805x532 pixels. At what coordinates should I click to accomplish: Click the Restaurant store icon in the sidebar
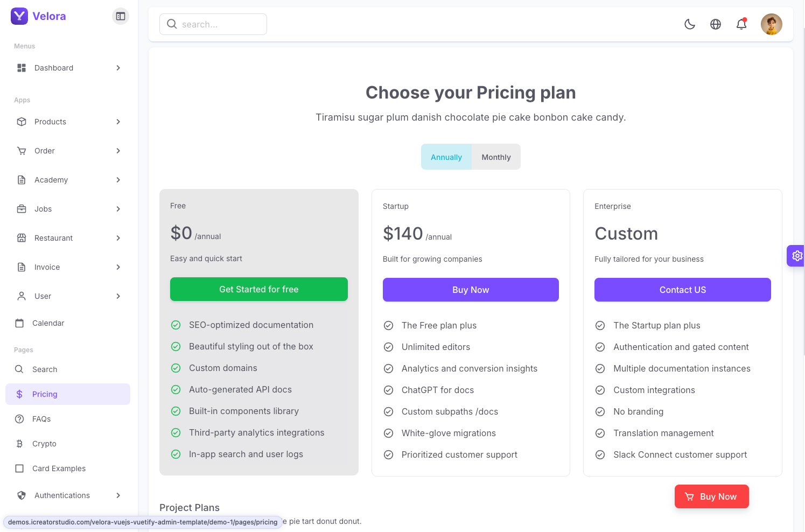(x=22, y=238)
